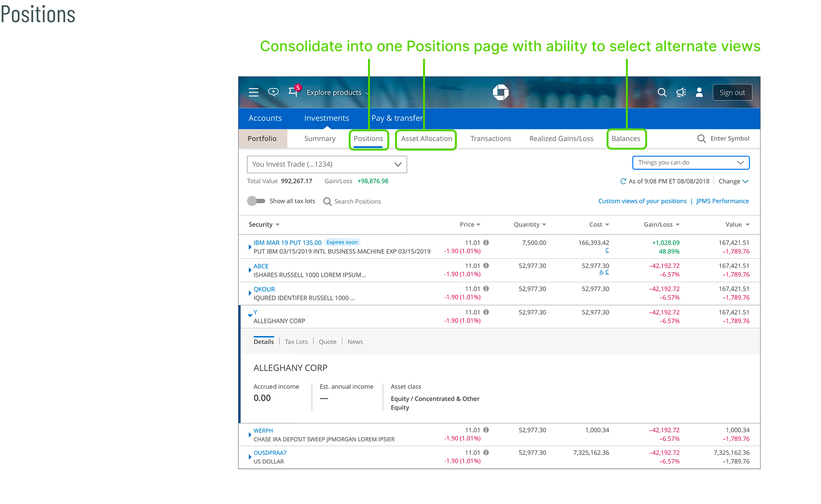Image resolution: width=821 pixels, height=504 pixels.
Task: Select the News sub-tab
Action: 355,342
